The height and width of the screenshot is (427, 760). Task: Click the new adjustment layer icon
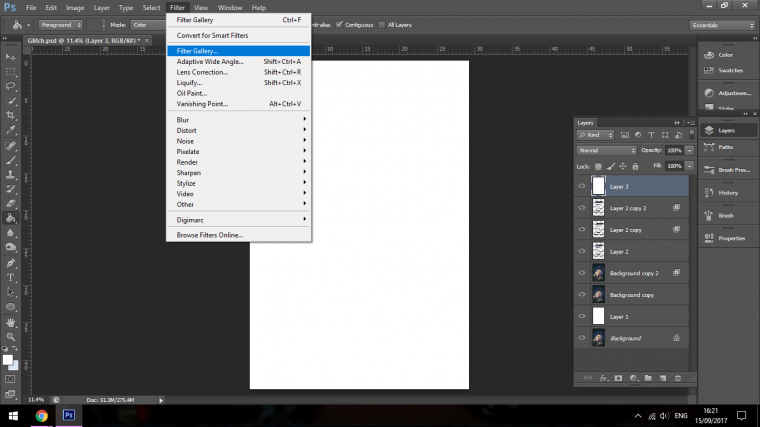(x=633, y=378)
